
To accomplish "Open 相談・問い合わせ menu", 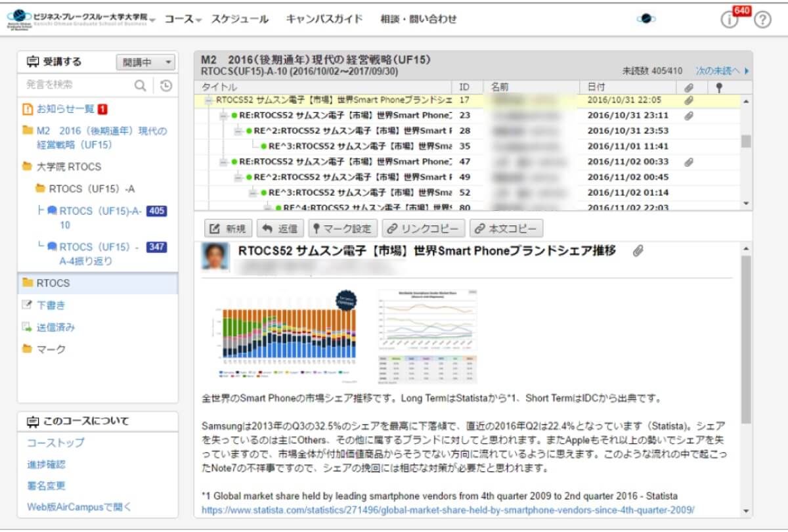I will (418, 19).
